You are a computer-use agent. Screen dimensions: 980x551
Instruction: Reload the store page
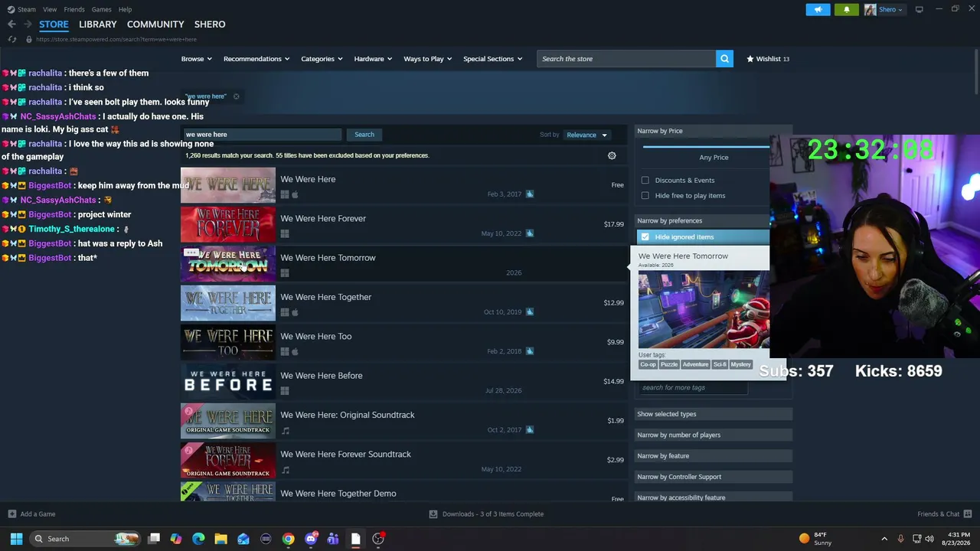pyautogui.click(x=12, y=39)
